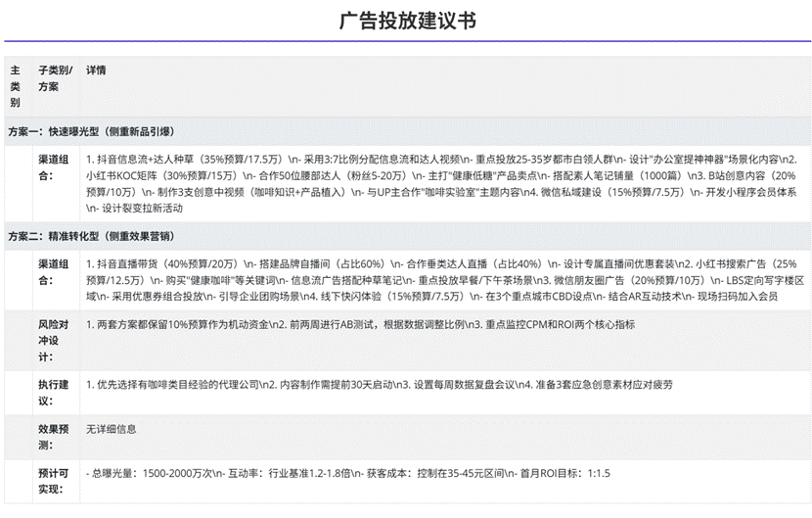
Task: Select the 预计可实现 label cell
Action: point(56,481)
